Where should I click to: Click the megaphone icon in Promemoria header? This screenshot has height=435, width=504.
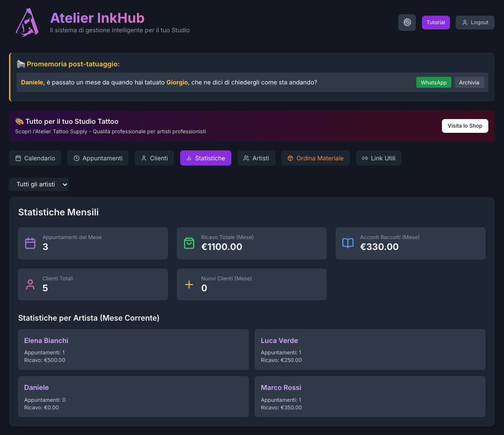21,64
